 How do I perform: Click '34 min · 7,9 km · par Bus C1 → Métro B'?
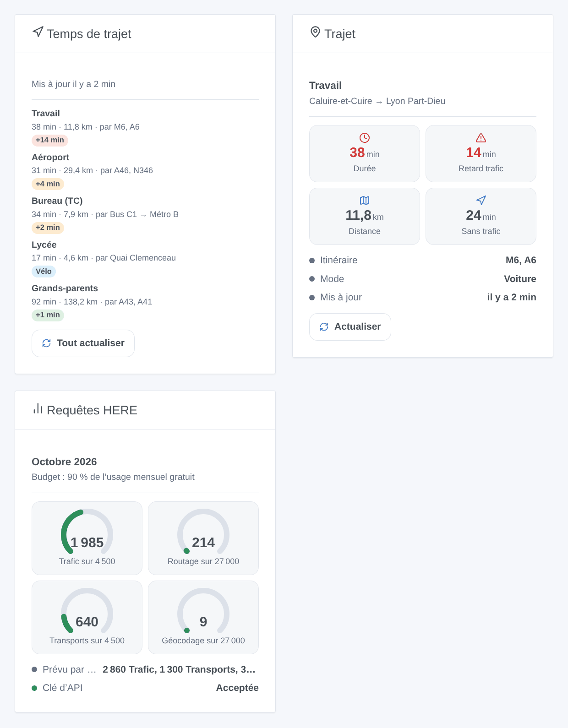[105, 214]
